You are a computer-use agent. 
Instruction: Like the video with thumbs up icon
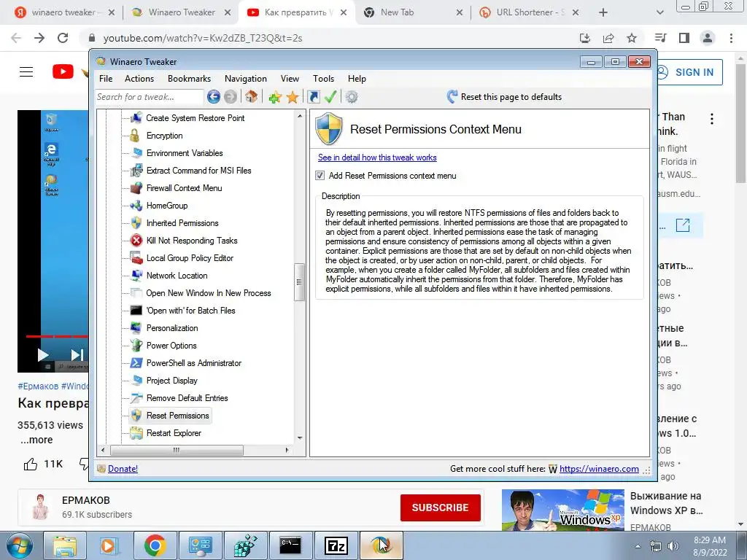31,464
